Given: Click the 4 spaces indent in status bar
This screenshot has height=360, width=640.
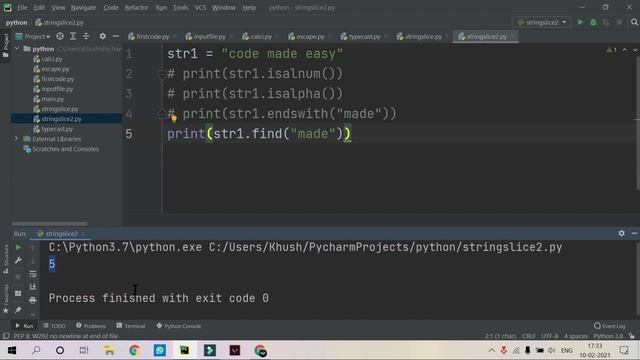Looking at the screenshot, I should 576,336.
